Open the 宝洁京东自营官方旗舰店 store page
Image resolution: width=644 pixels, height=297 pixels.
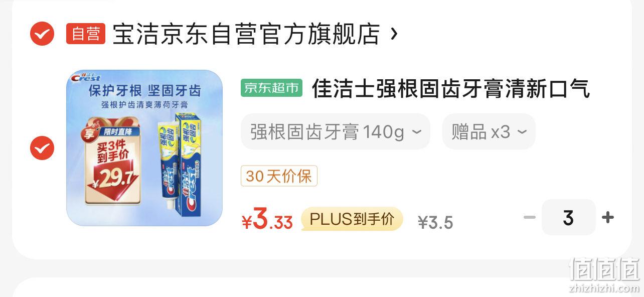pyautogui.click(x=246, y=34)
